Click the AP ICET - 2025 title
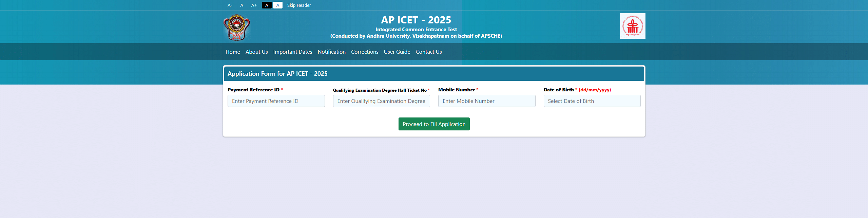 click(x=416, y=20)
